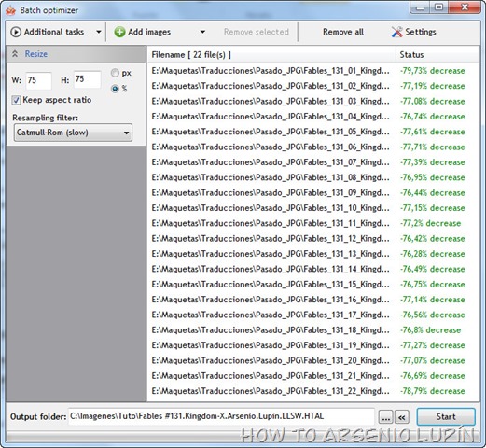Viewport: 486px width, 448px height.
Task: Toggle Keep aspect ratio checkbox
Action: coord(16,100)
